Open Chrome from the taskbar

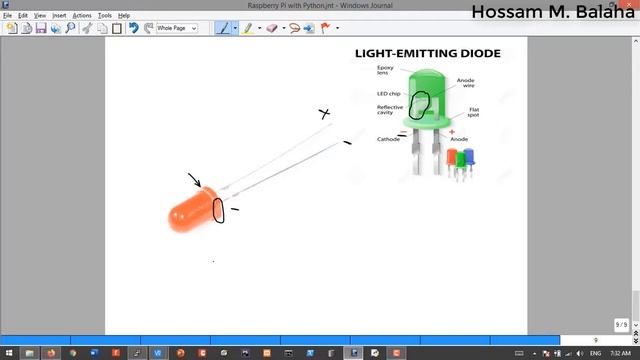(x=73, y=353)
